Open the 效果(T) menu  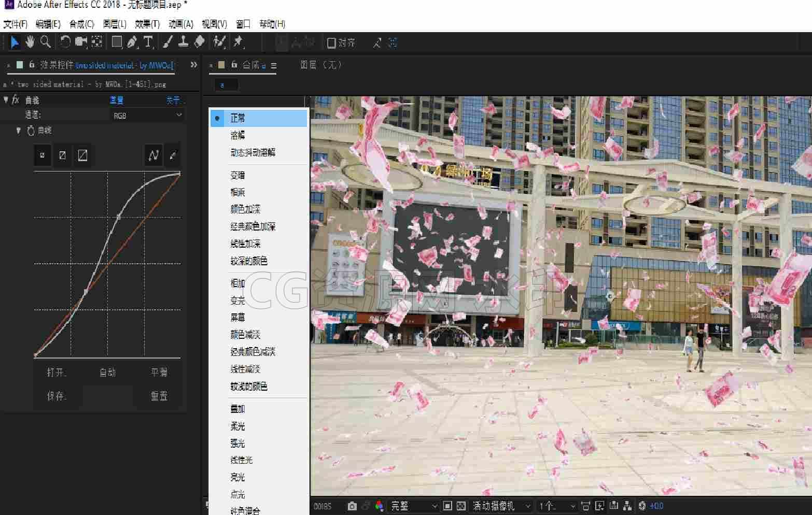click(147, 24)
